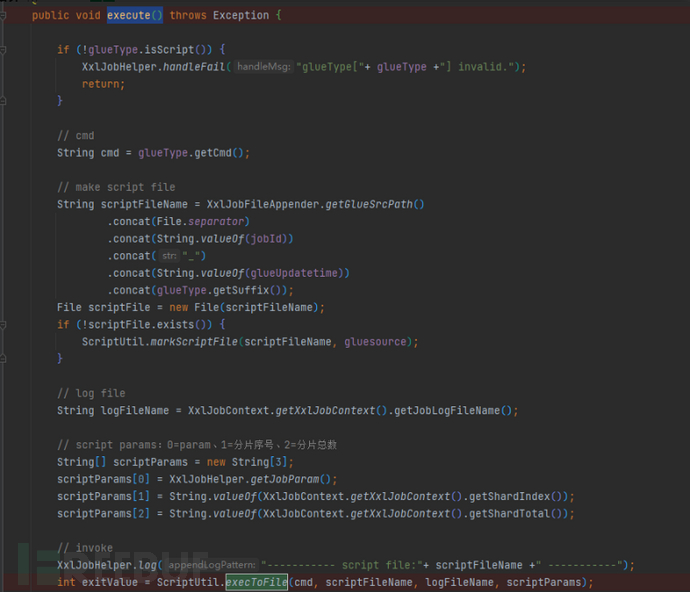Click the 'return;' statement
The width and height of the screenshot is (690, 592).
point(103,84)
